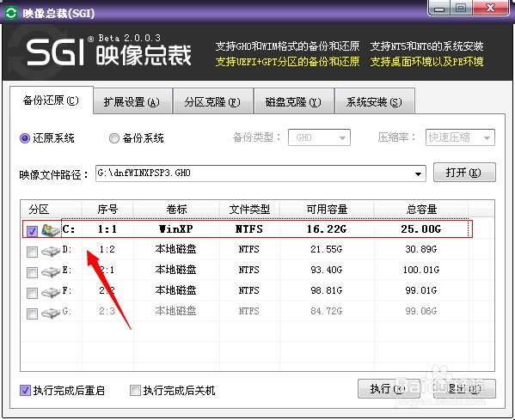Check the D: partition checkbox
Viewport: 515px width, 420px height.
click(32, 252)
